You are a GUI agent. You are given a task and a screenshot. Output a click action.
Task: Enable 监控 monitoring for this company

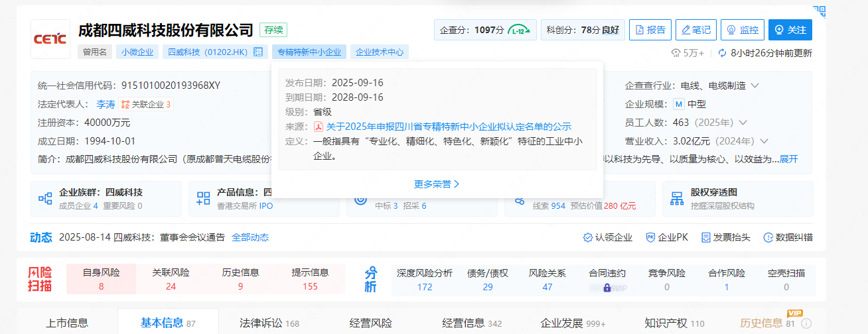(x=742, y=30)
